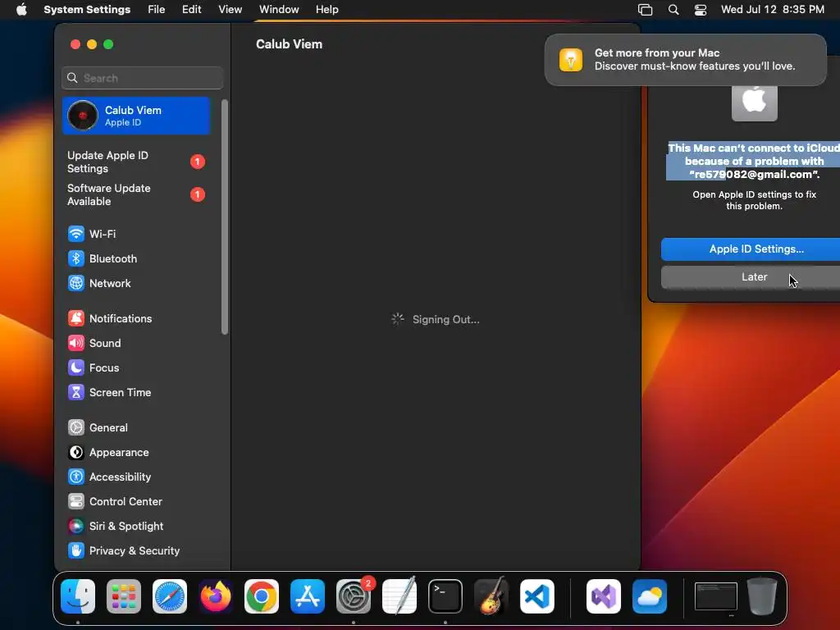The image size is (840, 630).
Task: Open Visual Studio from the Dock
Action: [604, 596]
